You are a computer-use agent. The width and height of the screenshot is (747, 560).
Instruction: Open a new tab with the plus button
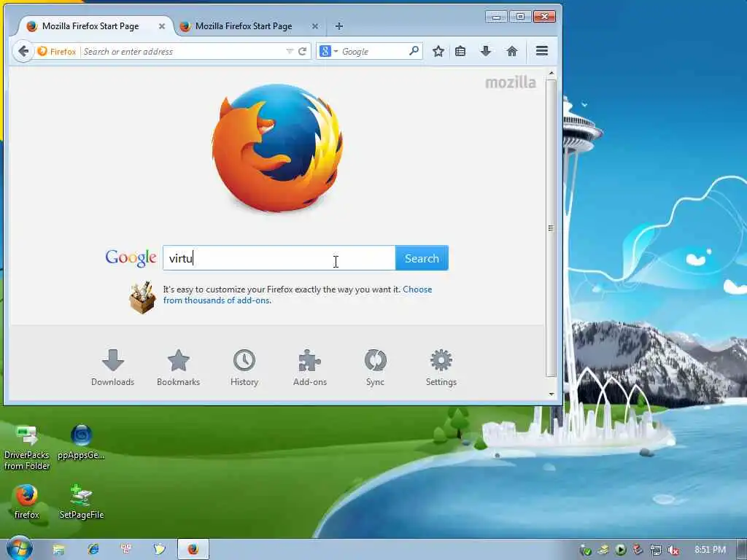[x=338, y=26]
